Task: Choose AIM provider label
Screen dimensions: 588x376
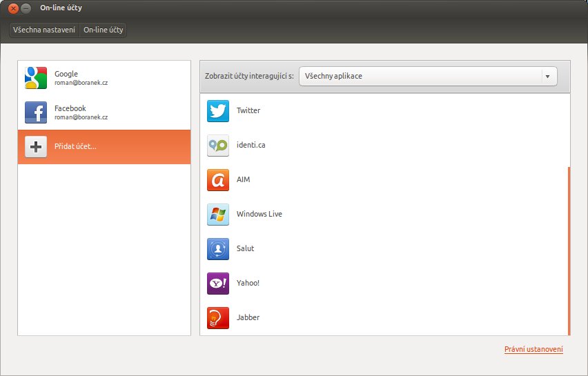Action: tap(243, 179)
